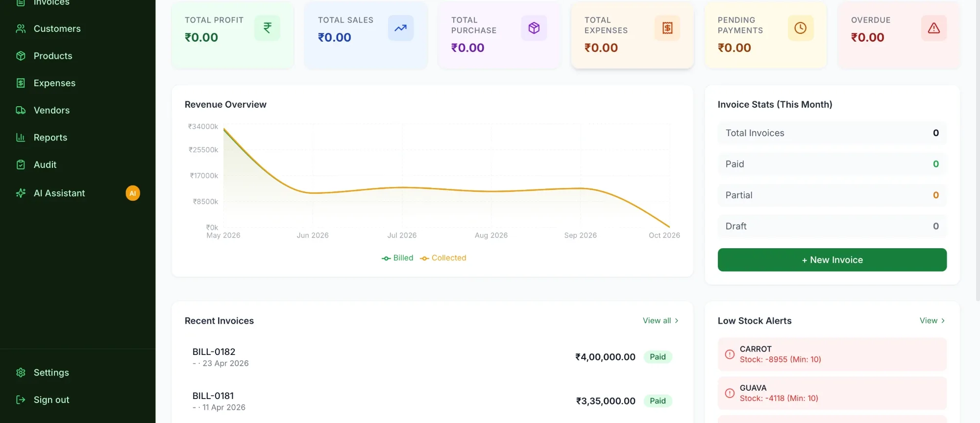Image resolution: width=980 pixels, height=423 pixels.
Task: Click the Settings gear icon
Action: click(x=21, y=373)
